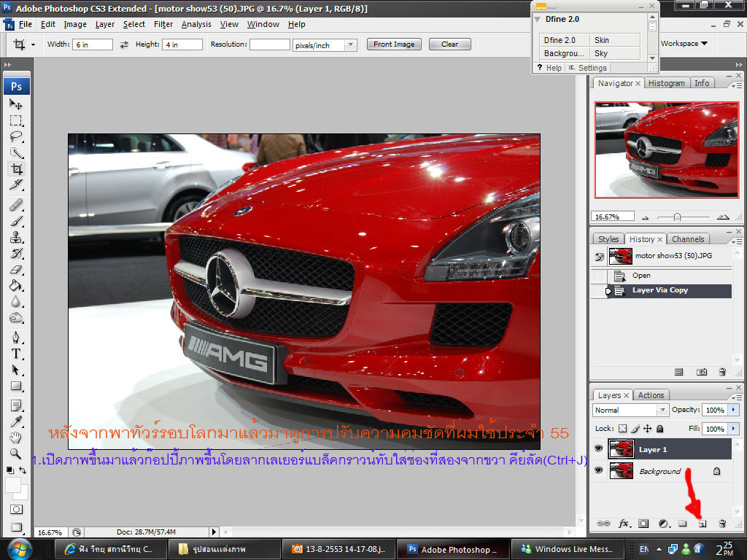Screen dimensions: 747x560
Task: Toggle Quick Mask mode
Action: [x=16, y=510]
